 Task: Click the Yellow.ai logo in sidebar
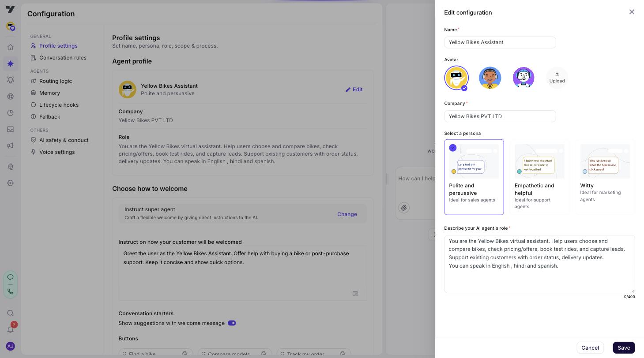tap(10, 10)
